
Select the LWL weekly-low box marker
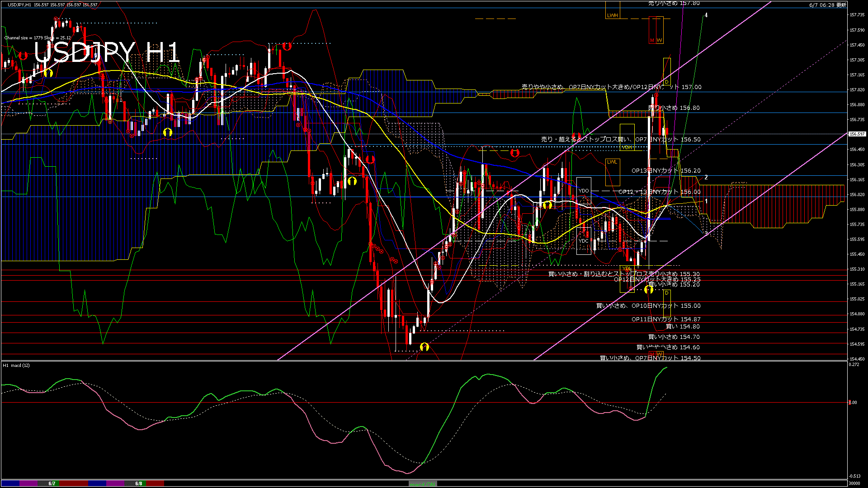coord(612,162)
